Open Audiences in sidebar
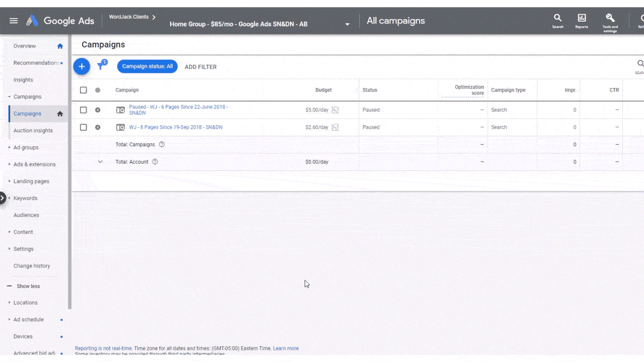Image resolution: width=644 pixels, height=362 pixels. coord(26,215)
